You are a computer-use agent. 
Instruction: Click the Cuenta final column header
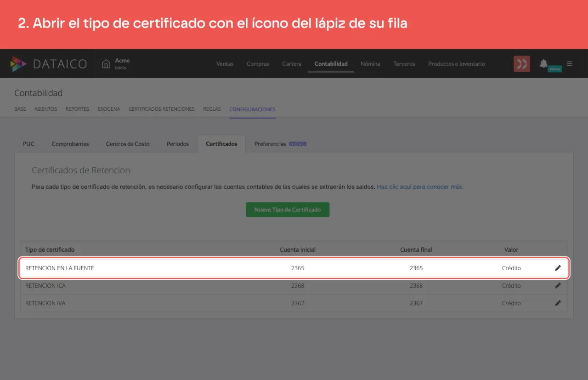(416, 250)
